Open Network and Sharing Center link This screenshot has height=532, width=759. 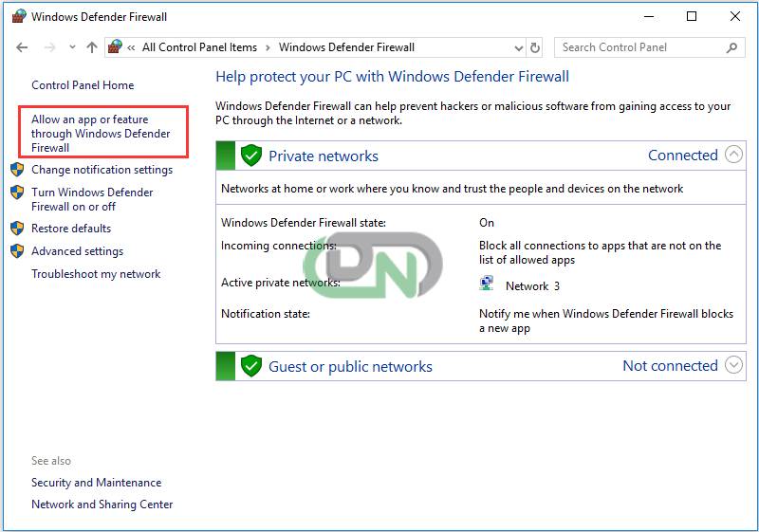(102, 504)
